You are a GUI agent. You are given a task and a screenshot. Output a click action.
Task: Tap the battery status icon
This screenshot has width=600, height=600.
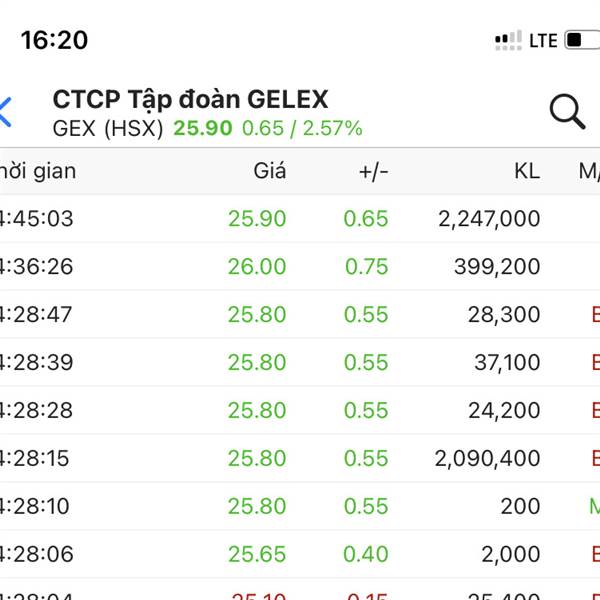tap(582, 40)
